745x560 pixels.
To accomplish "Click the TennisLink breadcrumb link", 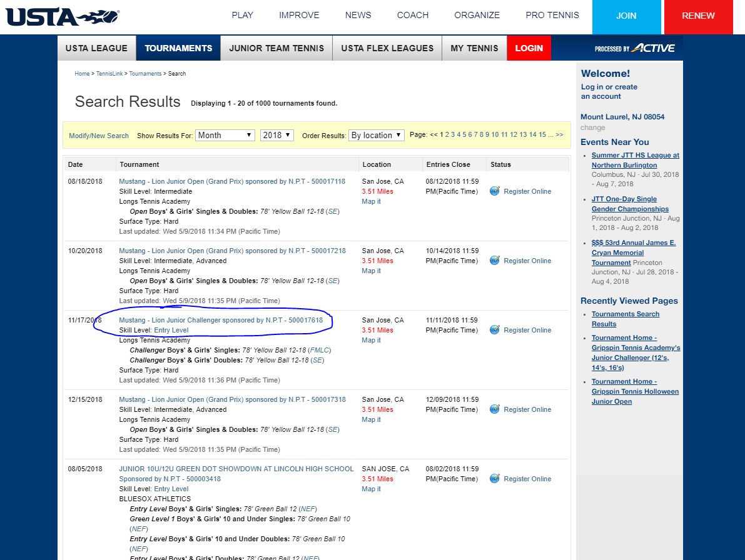I will 109,74.
